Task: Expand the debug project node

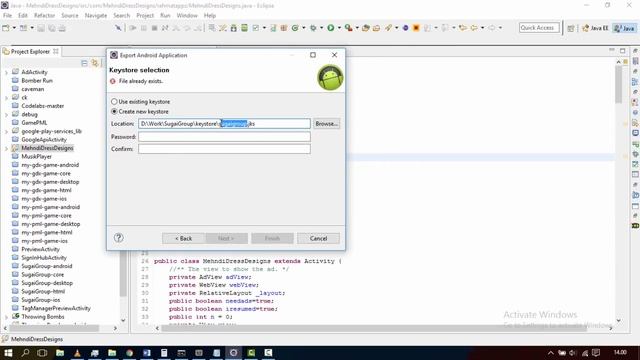Action: [x=6, y=115]
